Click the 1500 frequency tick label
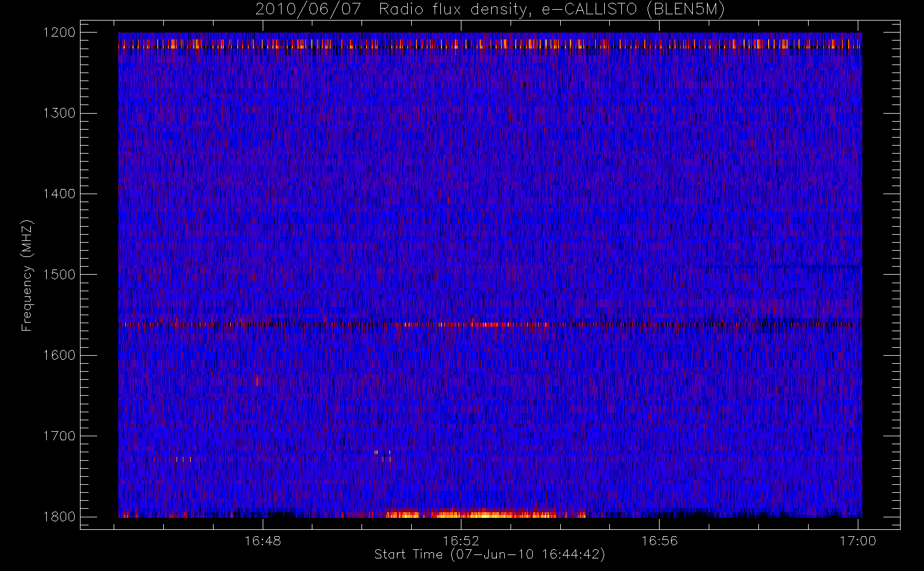This screenshot has width=924, height=571. 59,275
